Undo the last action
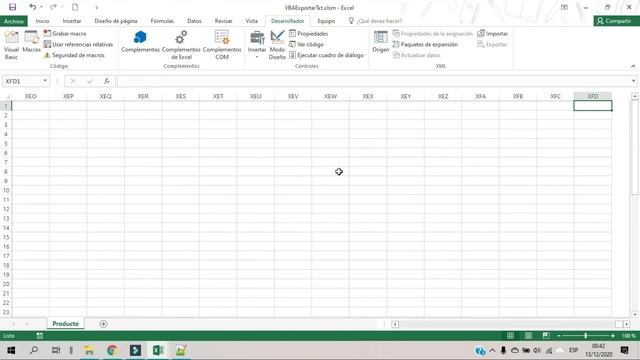 point(32,7)
